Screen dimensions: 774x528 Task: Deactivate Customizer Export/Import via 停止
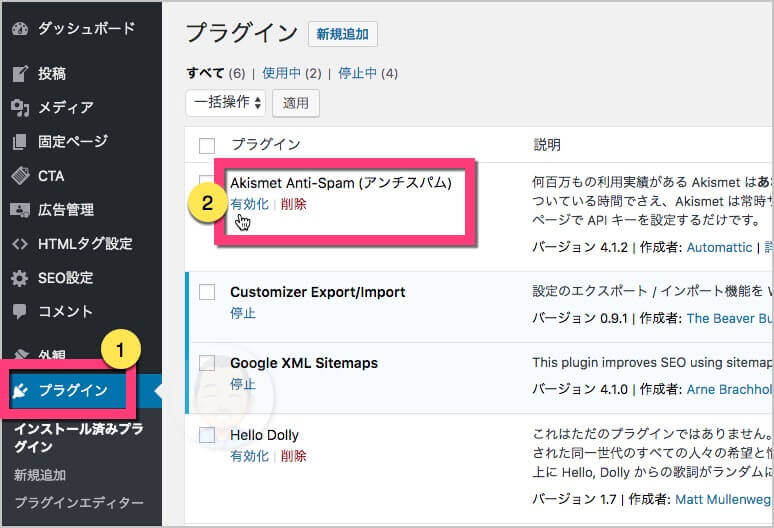(243, 313)
